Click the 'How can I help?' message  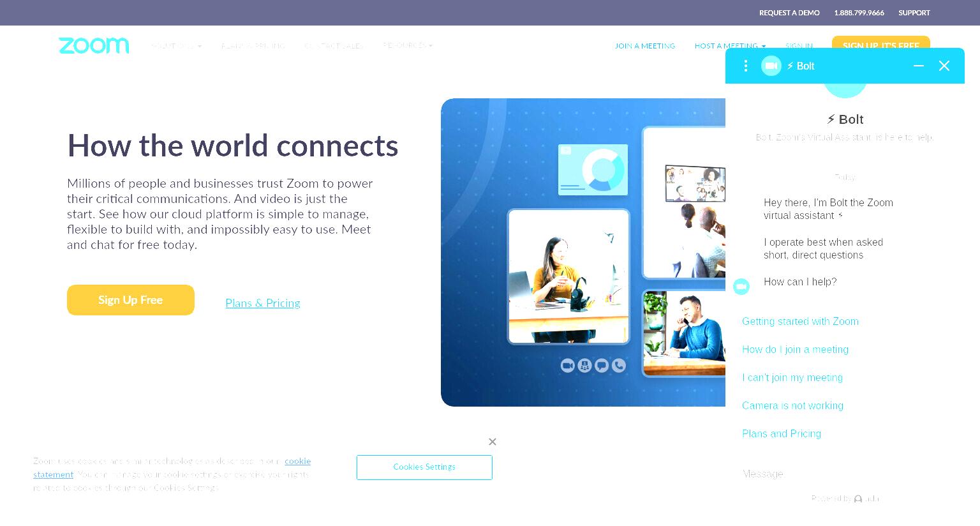point(800,282)
